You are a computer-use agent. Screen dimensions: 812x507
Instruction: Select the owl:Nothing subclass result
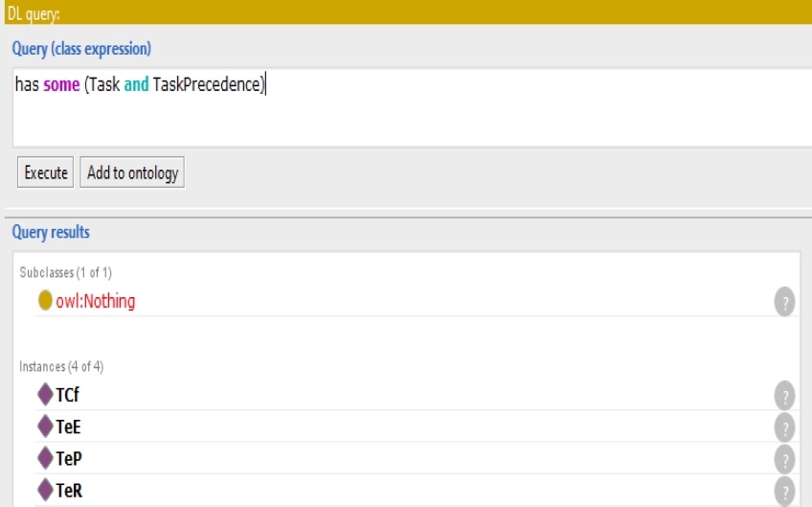click(96, 301)
